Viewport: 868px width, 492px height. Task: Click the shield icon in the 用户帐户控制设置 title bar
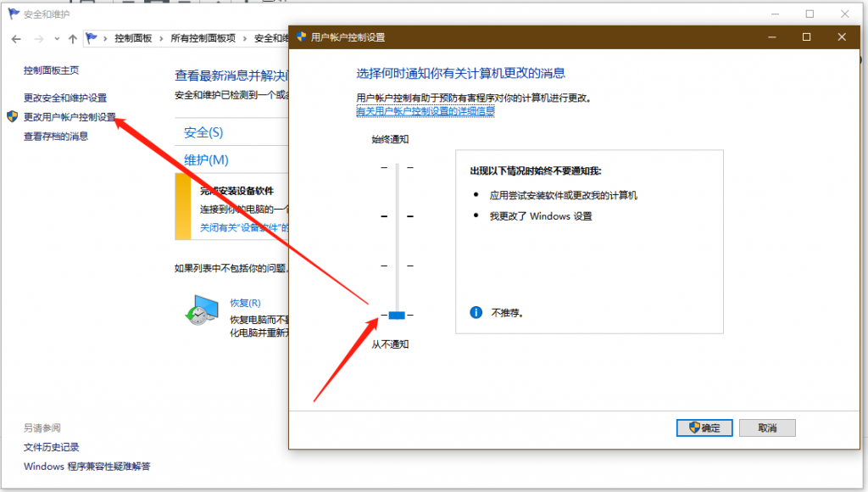pyautogui.click(x=301, y=37)
